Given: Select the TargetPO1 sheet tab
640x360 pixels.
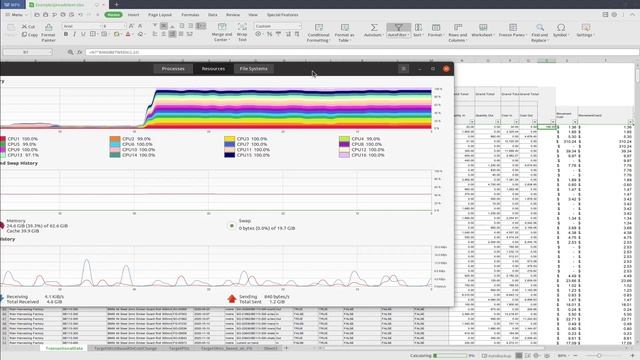Looking at the screenshot, I should coord(179,348).
